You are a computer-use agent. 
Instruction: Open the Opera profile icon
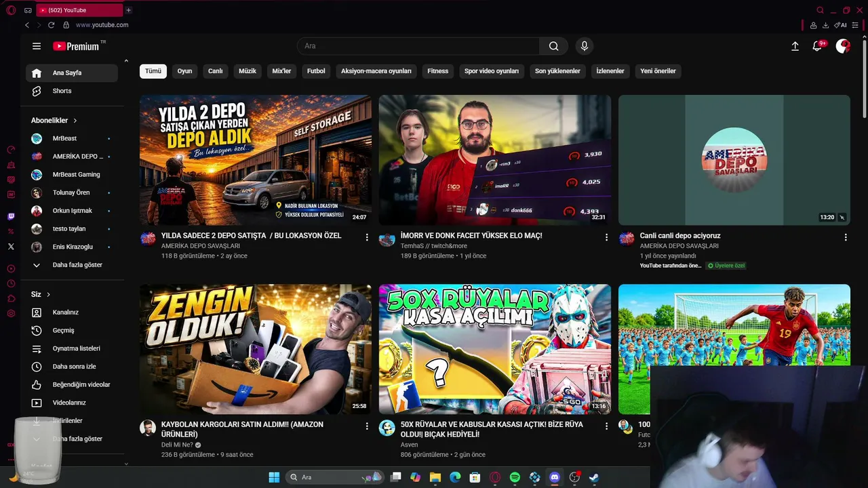[x=813, y=25]
